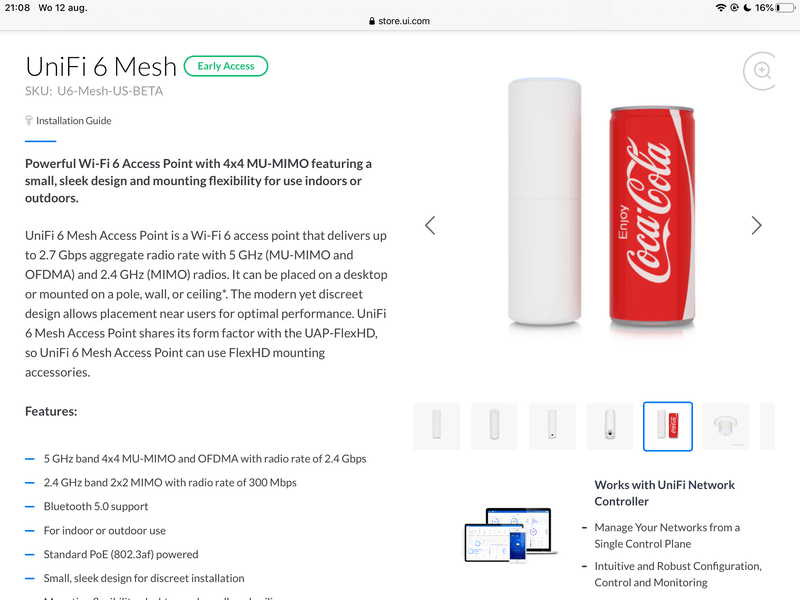
Task: Show the next product image with right arrow
Action: [756, 225]
